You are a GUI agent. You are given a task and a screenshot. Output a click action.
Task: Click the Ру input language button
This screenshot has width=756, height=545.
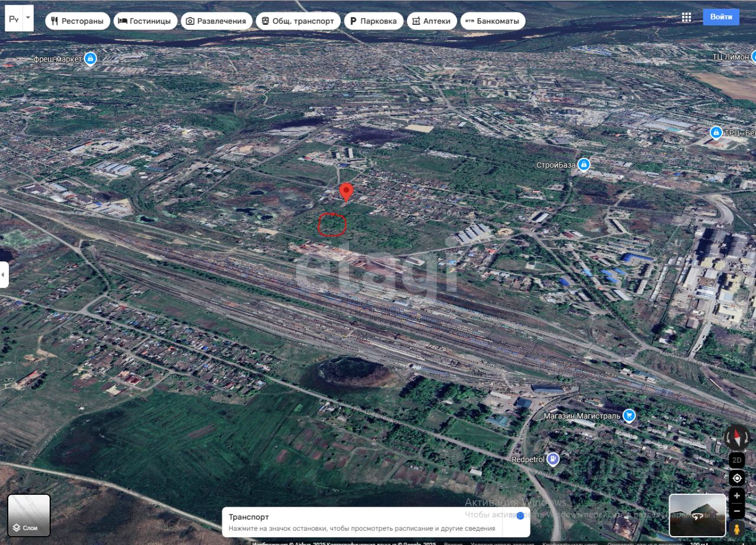pyautogui.click(x=14, y=18)
